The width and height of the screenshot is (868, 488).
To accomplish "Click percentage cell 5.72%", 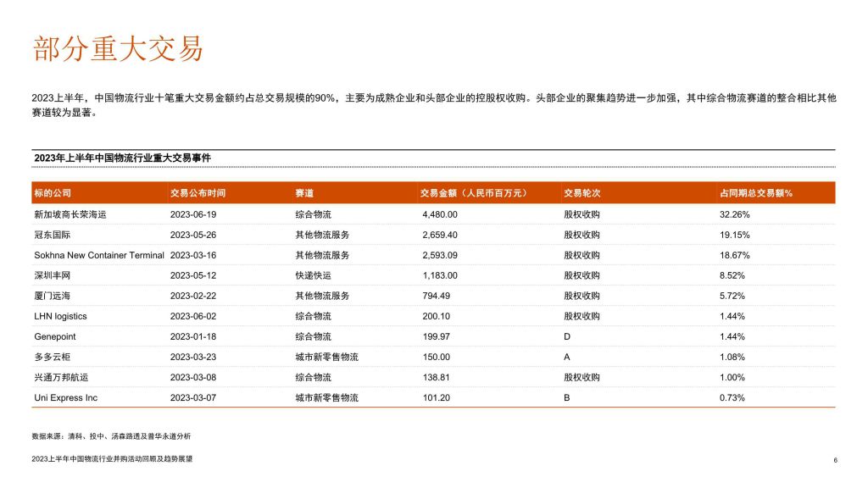I will coord(732,296).
